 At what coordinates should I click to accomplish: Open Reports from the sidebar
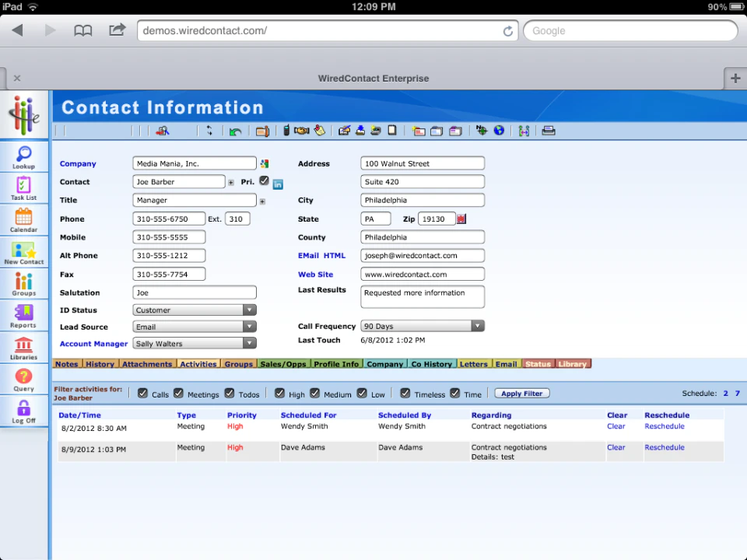(23, 317)
